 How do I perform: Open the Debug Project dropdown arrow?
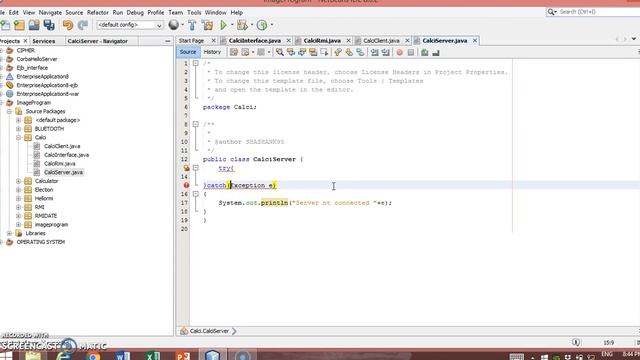pos(252,25)
